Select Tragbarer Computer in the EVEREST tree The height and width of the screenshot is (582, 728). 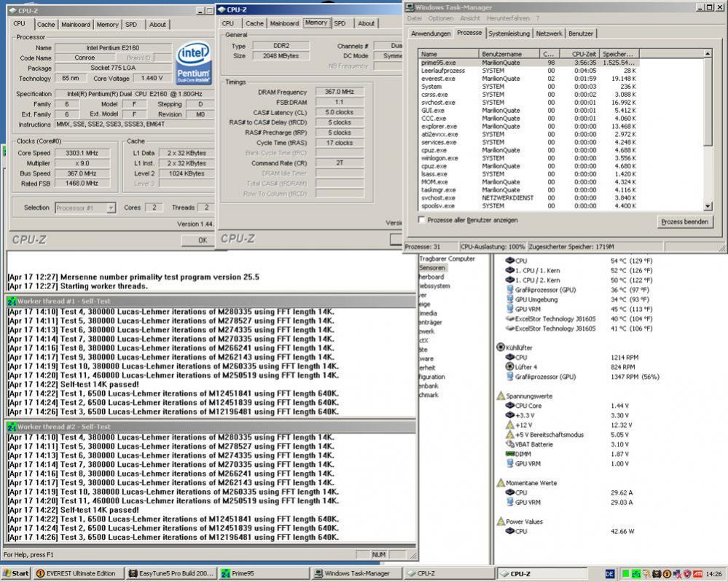[x=447, y=259]
